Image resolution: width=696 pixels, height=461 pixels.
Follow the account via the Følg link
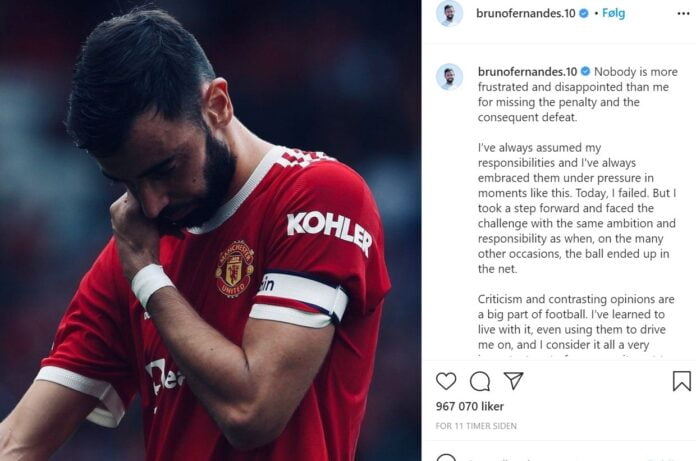(613, 14)
